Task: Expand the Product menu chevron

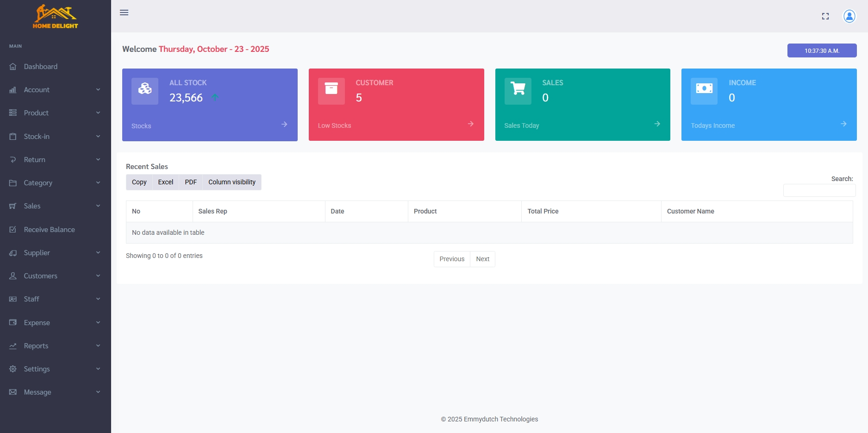Action: [x=98, y=113]
